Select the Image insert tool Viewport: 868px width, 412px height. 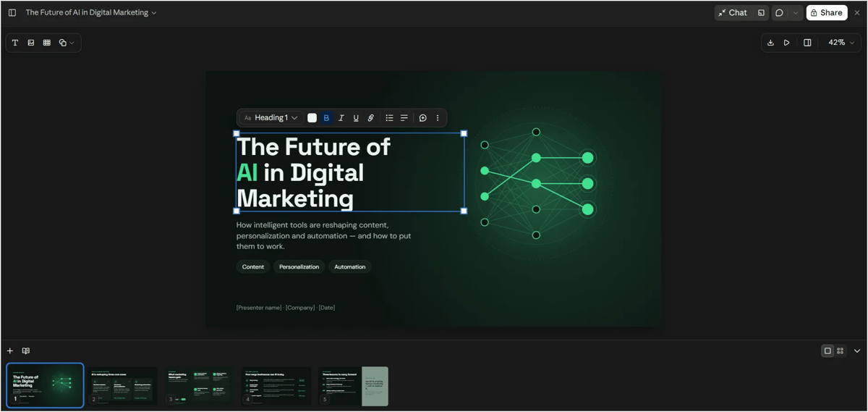click(31, 43)
